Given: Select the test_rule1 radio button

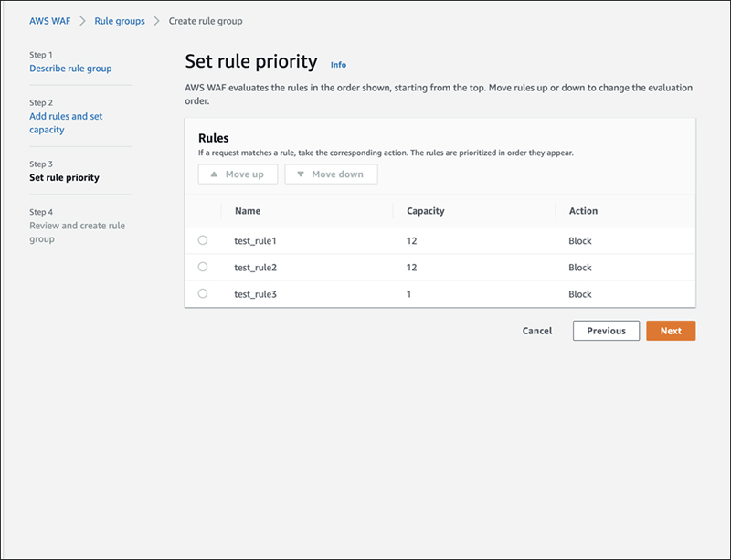Looking at the screenshot, I should (203, 240).
